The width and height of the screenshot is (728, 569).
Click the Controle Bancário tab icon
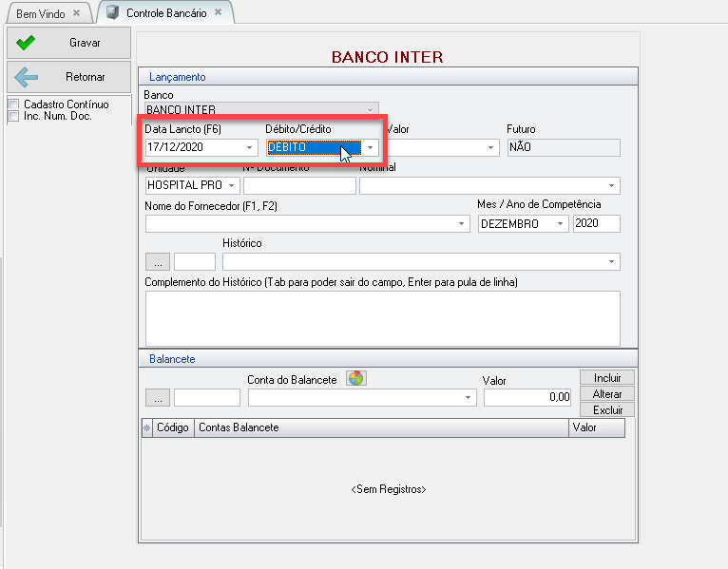[112, 12]
